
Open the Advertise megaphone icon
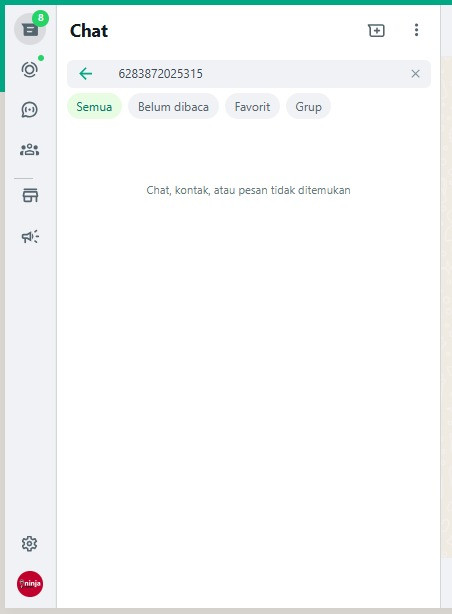point(30,236)
